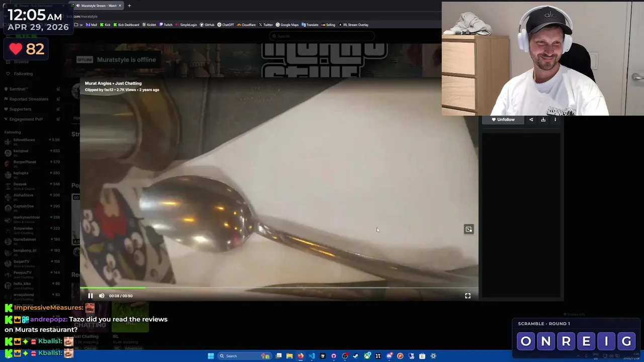
Task: Open the SimpleLogin bookmark
Action: [186, 25]
